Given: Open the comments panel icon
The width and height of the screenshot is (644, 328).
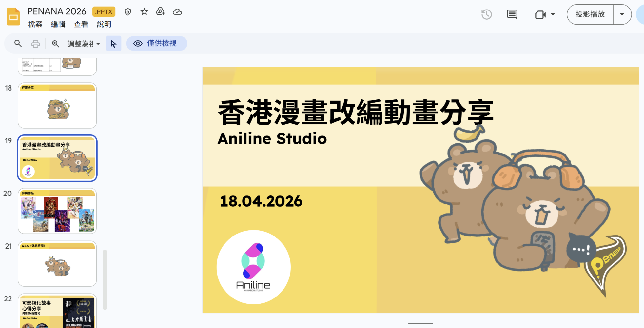Looking at the screenshot, I should [512, 14].
